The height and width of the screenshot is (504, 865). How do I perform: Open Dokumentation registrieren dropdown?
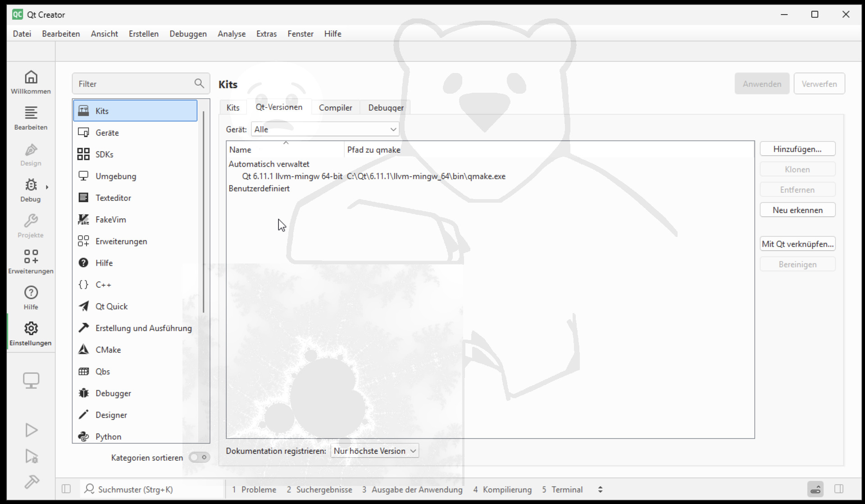coord(374,451)
